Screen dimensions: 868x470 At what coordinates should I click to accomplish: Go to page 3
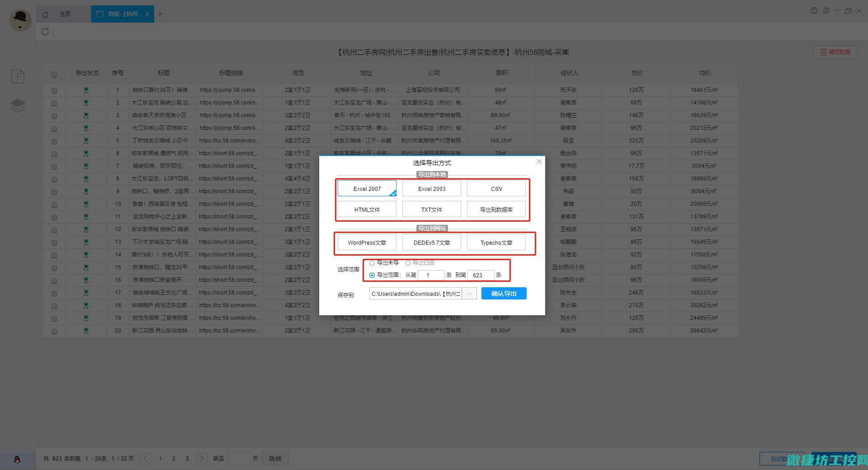pyautogui.click(x=187, y=458)
